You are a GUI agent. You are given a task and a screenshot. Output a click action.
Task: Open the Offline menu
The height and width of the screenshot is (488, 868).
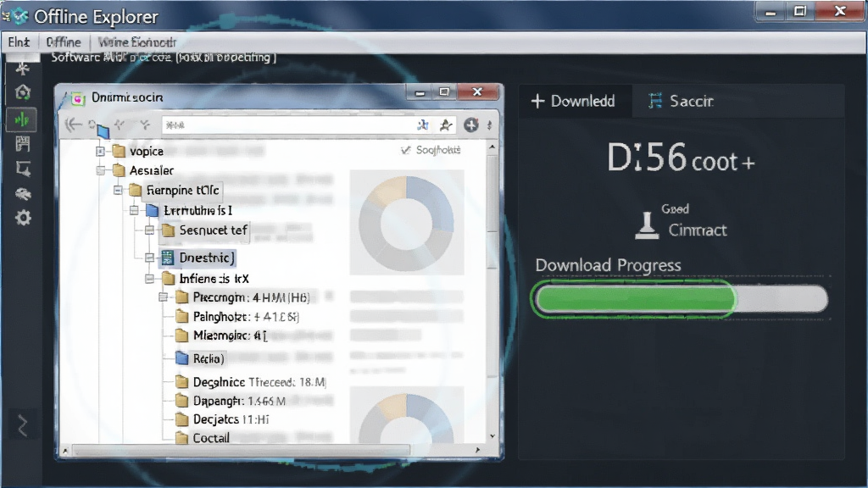[x=64, y=42]
